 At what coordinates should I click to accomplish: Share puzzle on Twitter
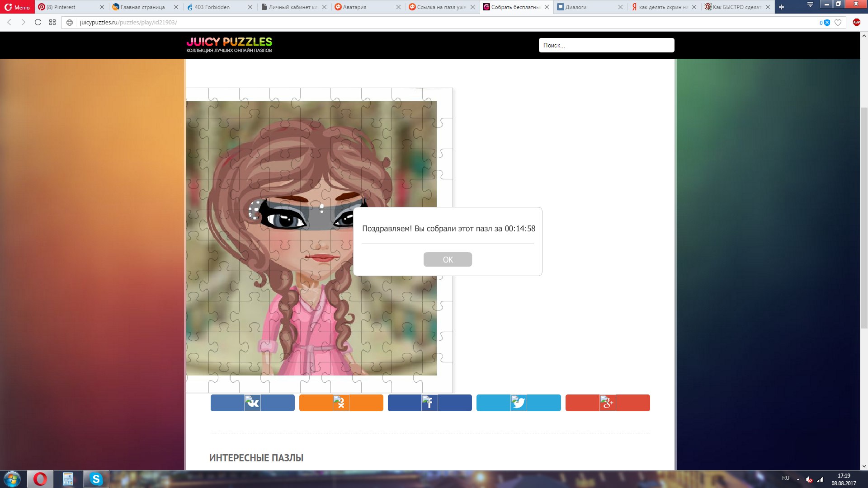pos(519,403)
